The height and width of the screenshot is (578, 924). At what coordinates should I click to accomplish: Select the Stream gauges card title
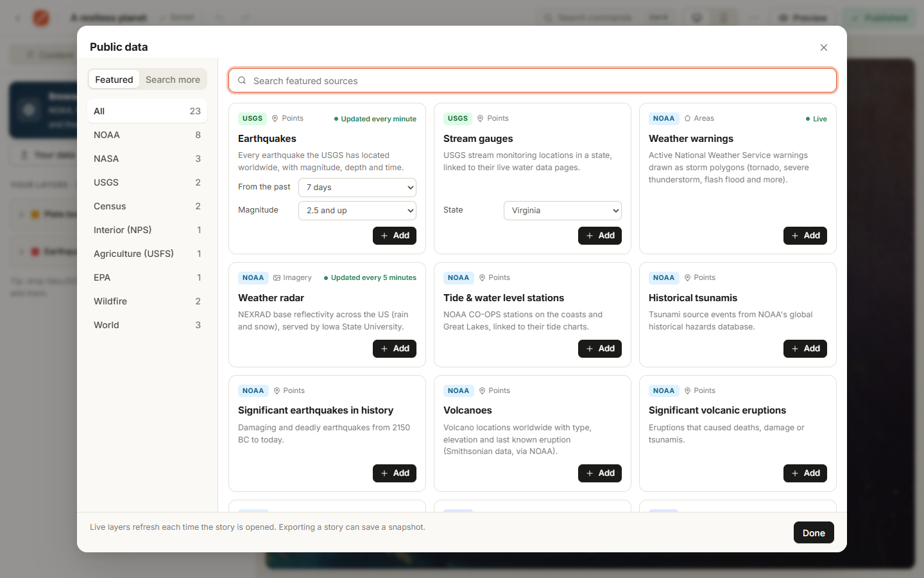tap(478, 139)
